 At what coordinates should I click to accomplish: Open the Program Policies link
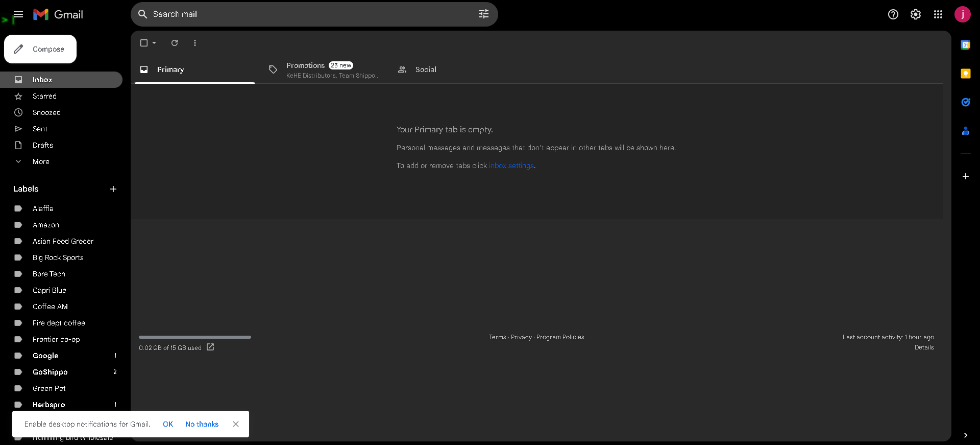[x=560, y=337]
